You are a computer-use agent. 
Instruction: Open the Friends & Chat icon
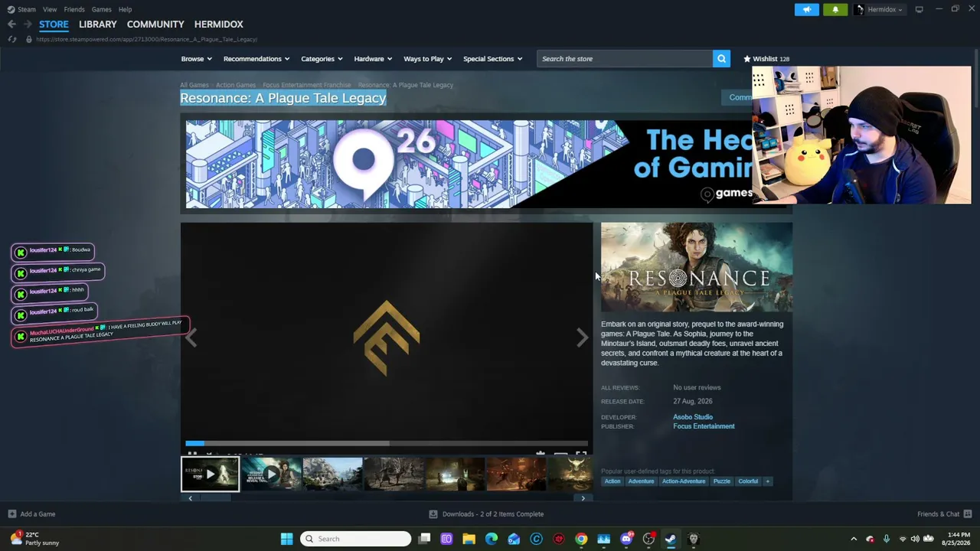click(x=968, y=514)
